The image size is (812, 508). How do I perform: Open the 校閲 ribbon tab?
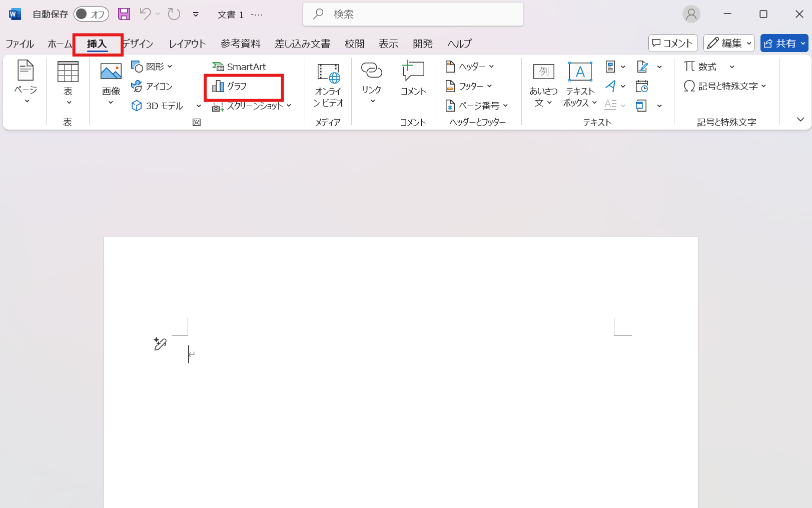[x=354, y=44]
